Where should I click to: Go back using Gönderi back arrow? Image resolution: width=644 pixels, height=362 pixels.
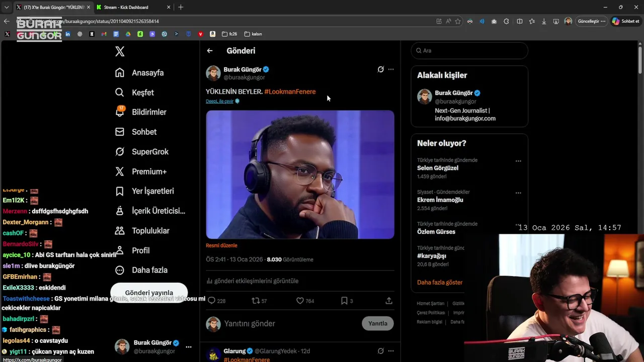click(x=210, y=51)
